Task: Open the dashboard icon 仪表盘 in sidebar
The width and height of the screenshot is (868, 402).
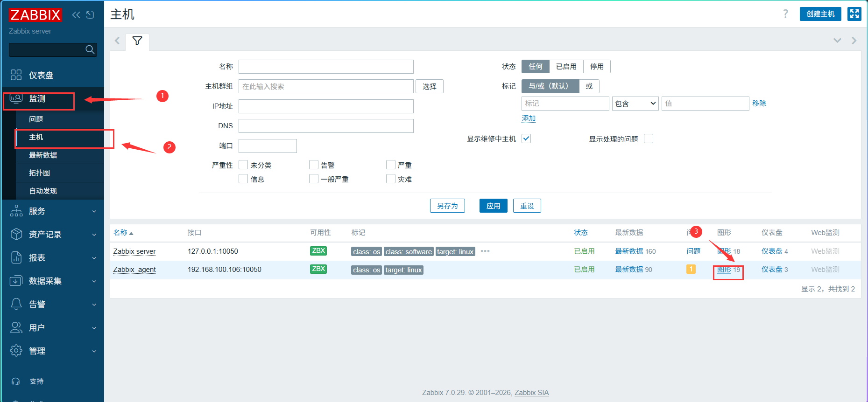Action: pyautogui.click(x=16, y=75)
